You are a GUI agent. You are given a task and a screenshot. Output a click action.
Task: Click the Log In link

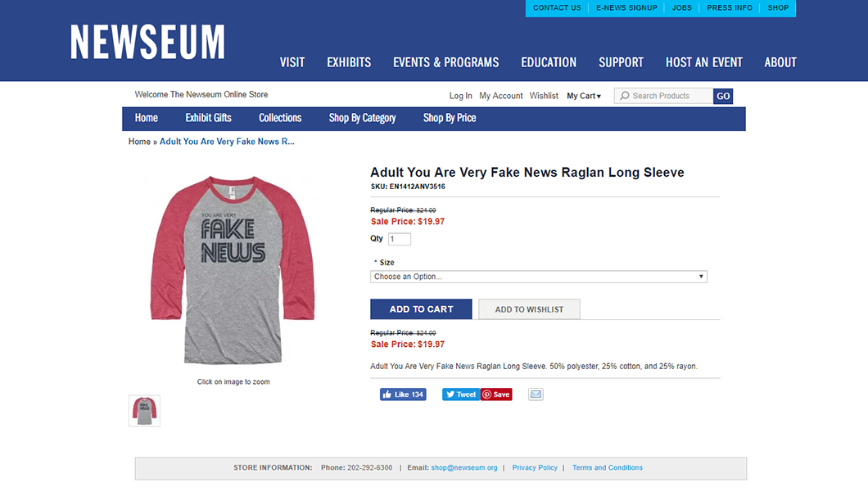click(x=460, y=96)
